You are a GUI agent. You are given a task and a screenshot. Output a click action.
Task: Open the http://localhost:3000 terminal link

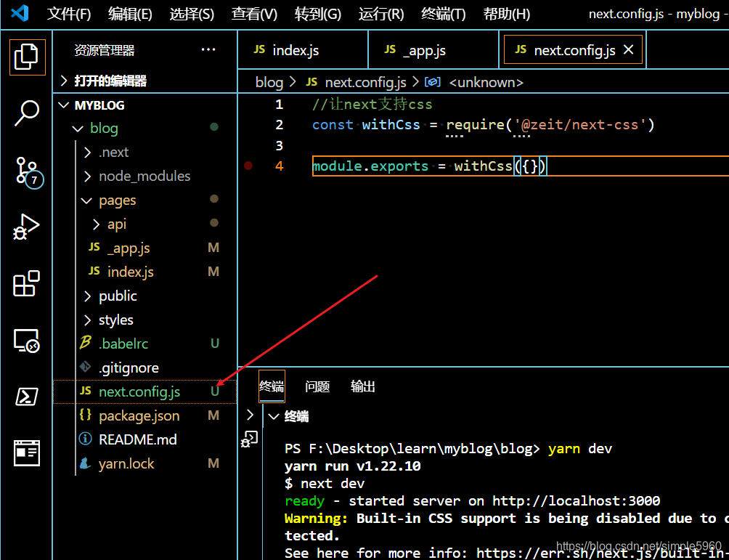coord(576,501)
